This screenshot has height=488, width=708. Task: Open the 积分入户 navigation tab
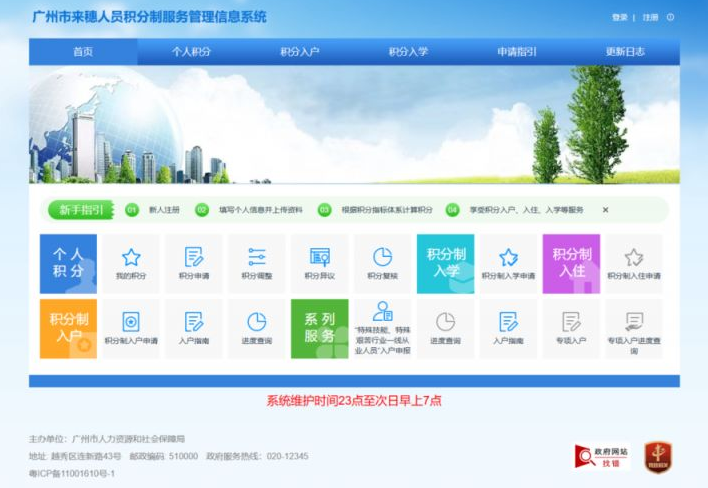[x=299, y=52]
